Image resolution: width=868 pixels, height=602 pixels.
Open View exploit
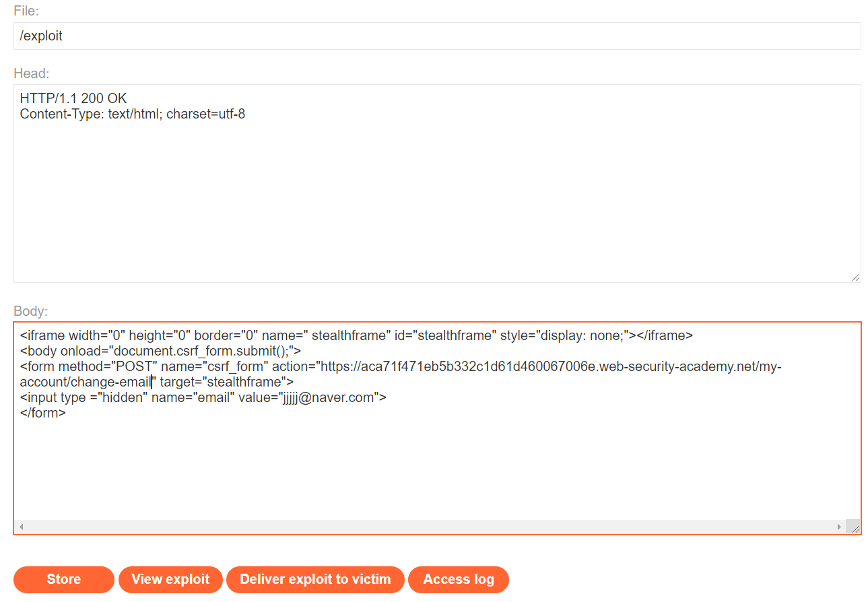(x=170, y=580)
